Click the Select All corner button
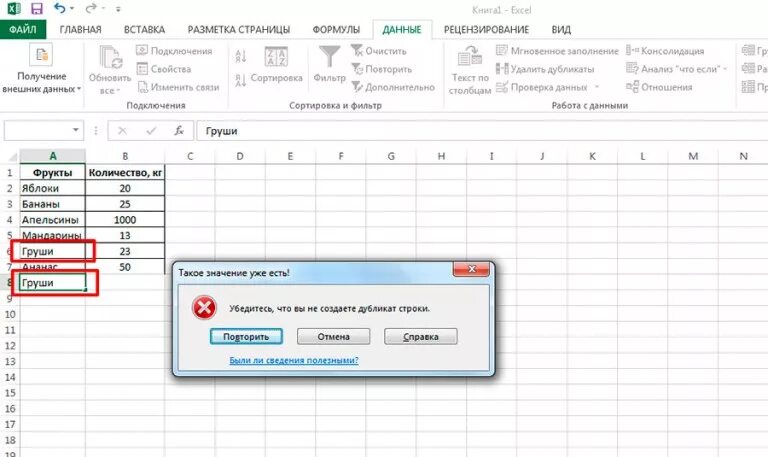The height and width of the screenshot is (457, 768). (x=11, y=157)
